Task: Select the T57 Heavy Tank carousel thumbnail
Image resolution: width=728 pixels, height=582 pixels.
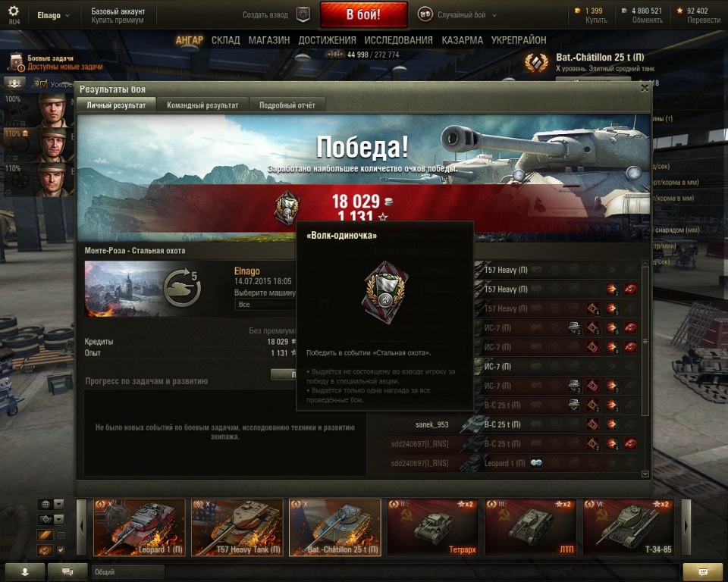Action: pyautogui.click(x=237, y=527)
